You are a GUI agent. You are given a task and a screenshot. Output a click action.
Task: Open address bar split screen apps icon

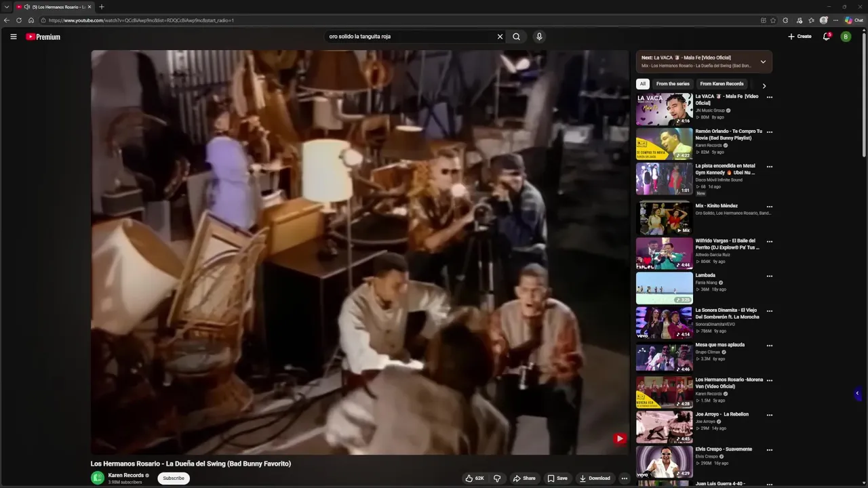[x=764, y=20]
